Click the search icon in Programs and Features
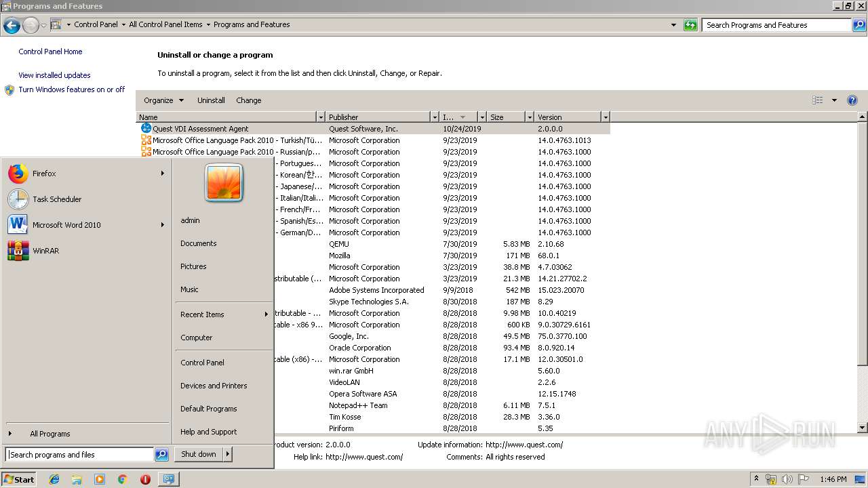The width and height of the screenshot is (868, 488). (859, 25)
